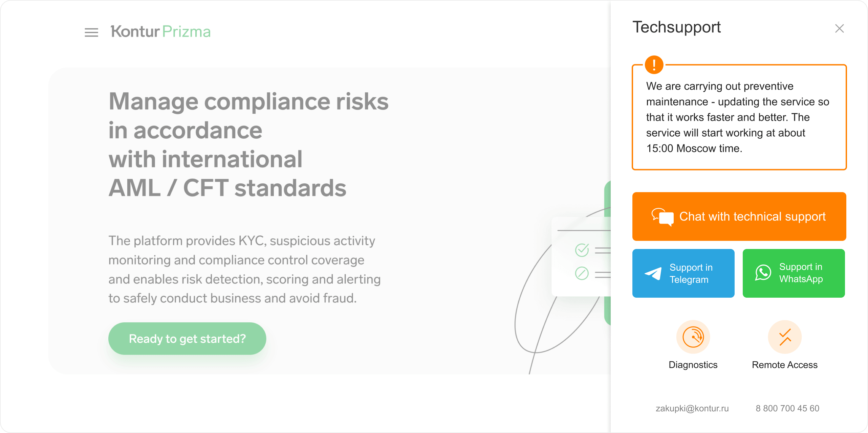Screen dimensions: 868x433
Task: Open the Remote Access icon
Action: tap(785, 337)
